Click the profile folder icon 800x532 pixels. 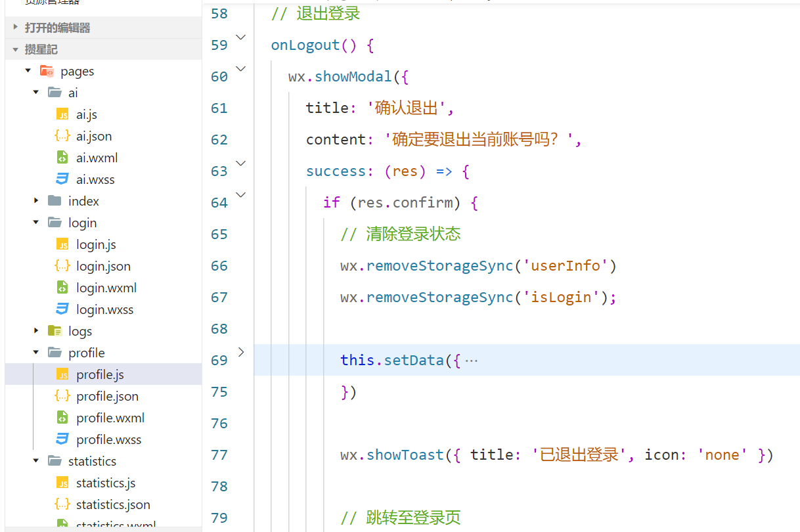coord(55,353)
